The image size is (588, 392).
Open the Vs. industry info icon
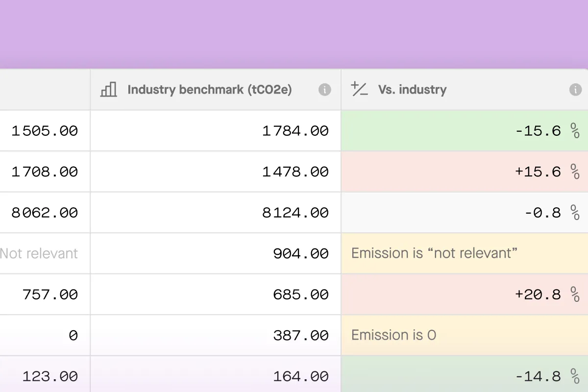click(575, 90)
